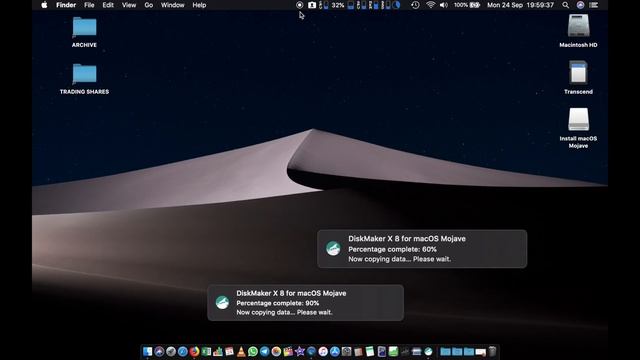640x360 pixels.
Task: Click the 100% battery status indicator
Action: [467, 5]
